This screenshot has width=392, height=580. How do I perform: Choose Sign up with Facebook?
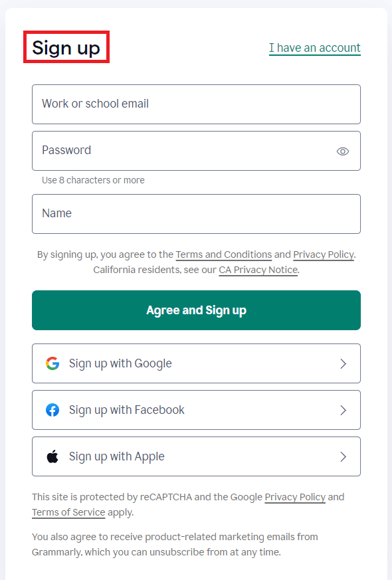click(196, 410)
